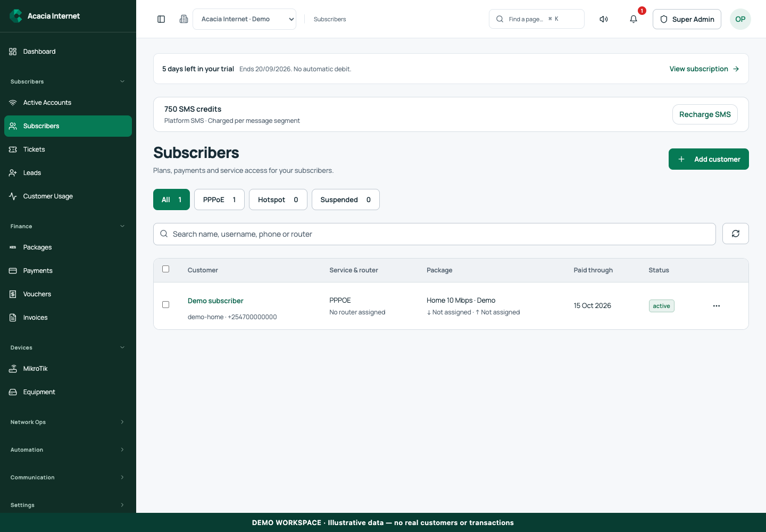Click the speaker announcements icon
The width and height of the screenshot is (766, 532).
(604, 19)
